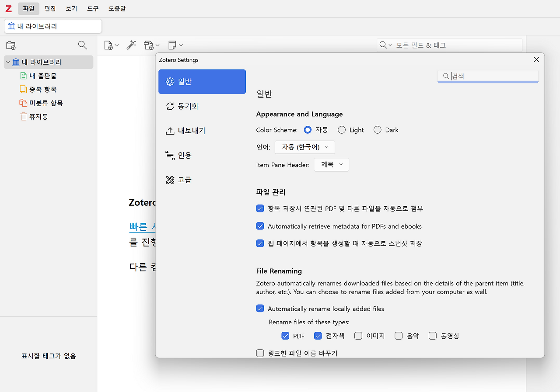
Task: Select 휴지통 in the collection tree
Action: [49, 117]
